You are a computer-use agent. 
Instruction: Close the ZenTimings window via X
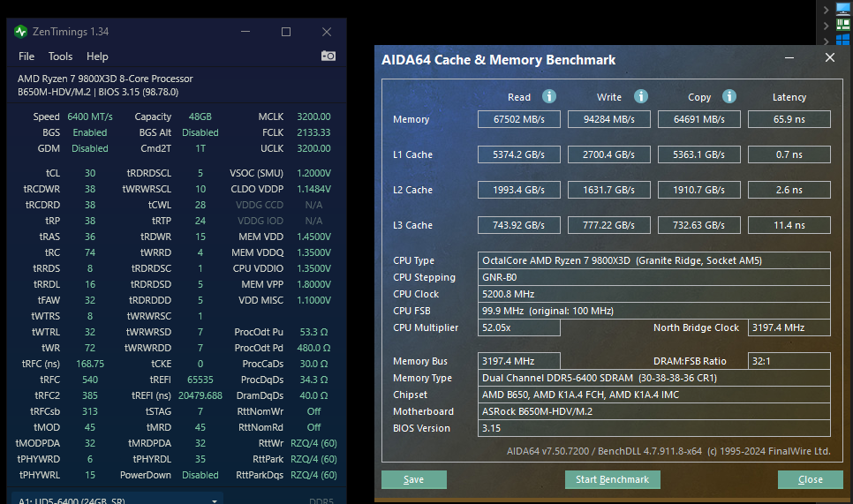(327, 32)
